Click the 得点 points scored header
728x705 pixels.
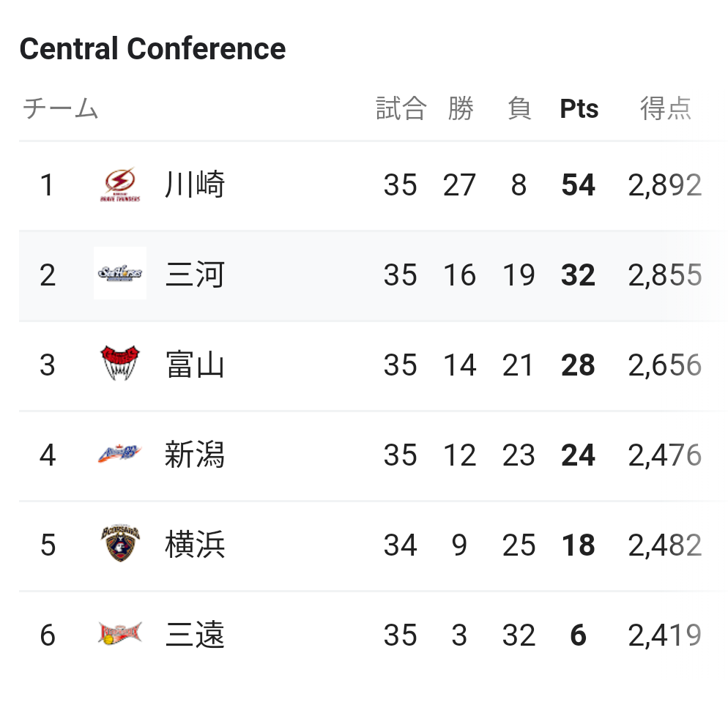click(666, 108)
